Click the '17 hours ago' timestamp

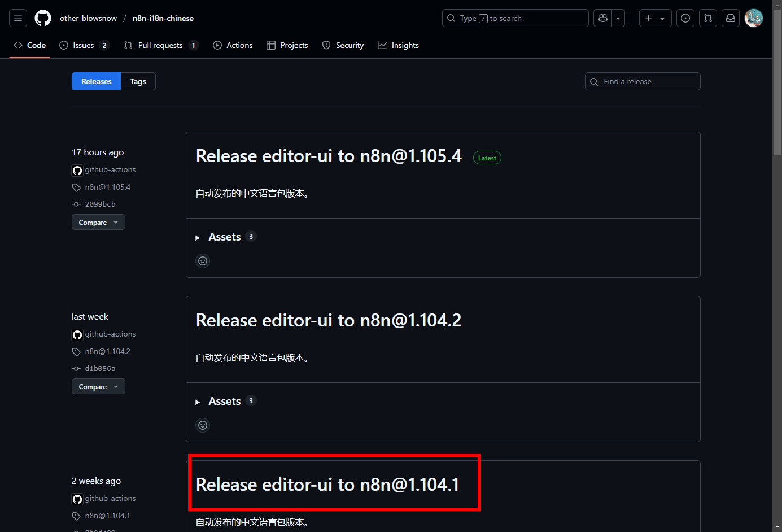(98, 152)
